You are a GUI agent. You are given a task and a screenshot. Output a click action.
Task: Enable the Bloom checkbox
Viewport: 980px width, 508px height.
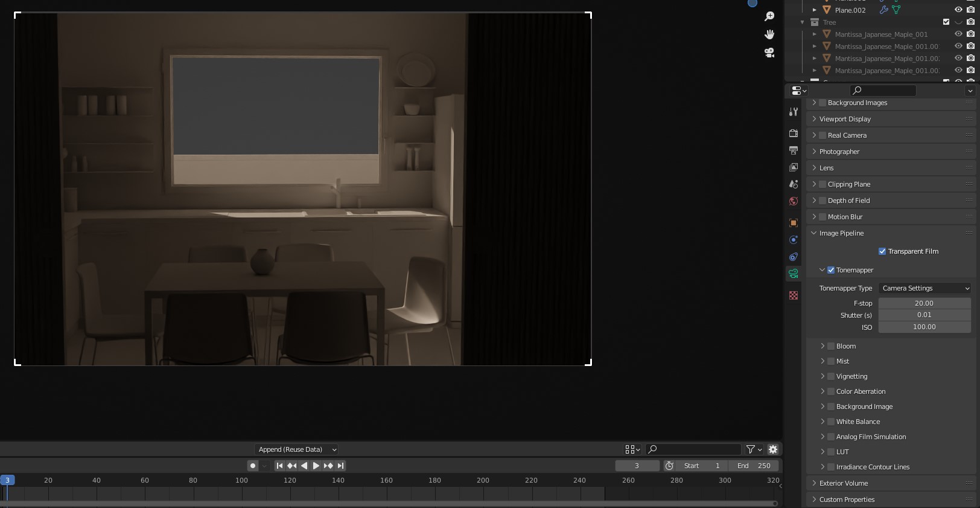831,346
